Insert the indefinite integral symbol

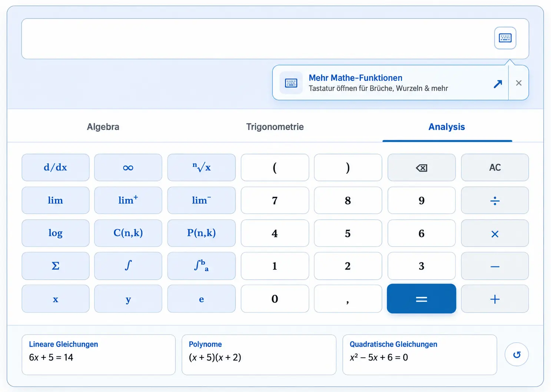coord(128,266)
